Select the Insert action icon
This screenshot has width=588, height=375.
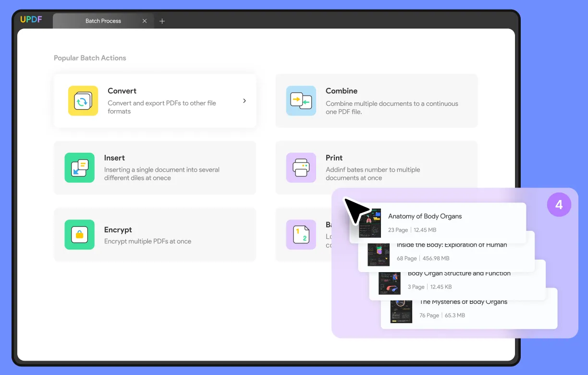79,168
